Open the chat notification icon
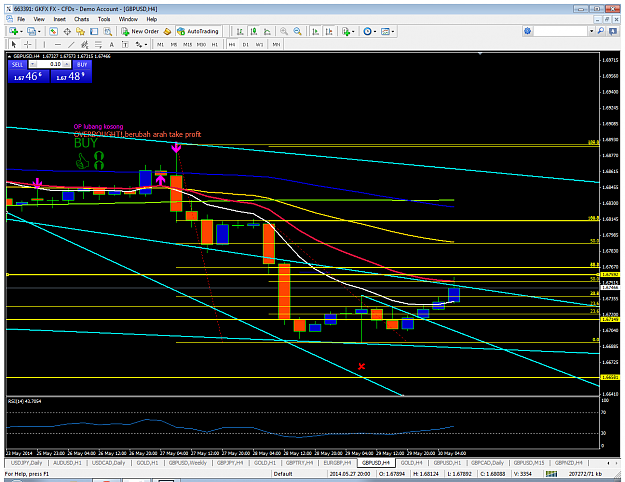This screenshot has width=625, height=482. 613,31
